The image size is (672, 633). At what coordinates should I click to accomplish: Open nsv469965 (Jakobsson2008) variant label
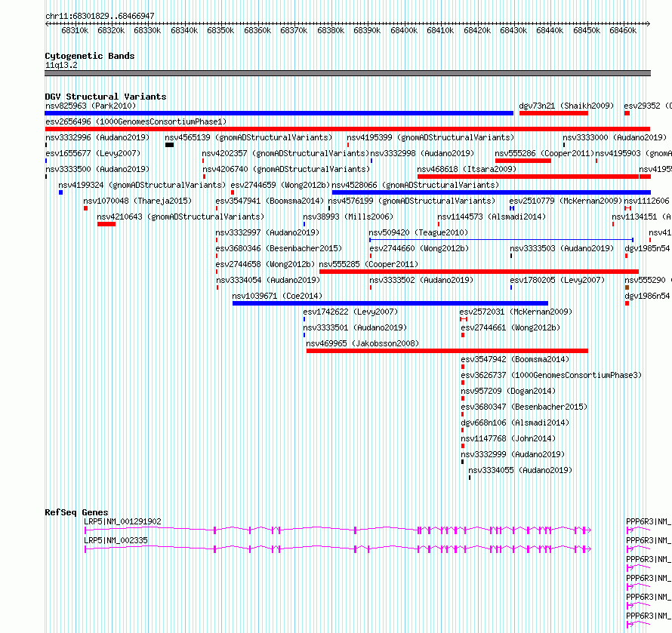click(x=362, y=343)
